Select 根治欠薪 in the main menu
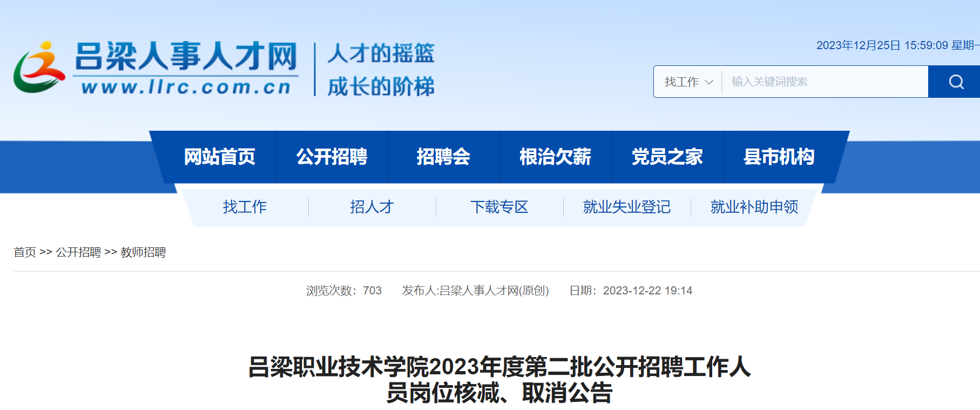The height and width of the screenshot is (410, 980). [x=555, y=157]
